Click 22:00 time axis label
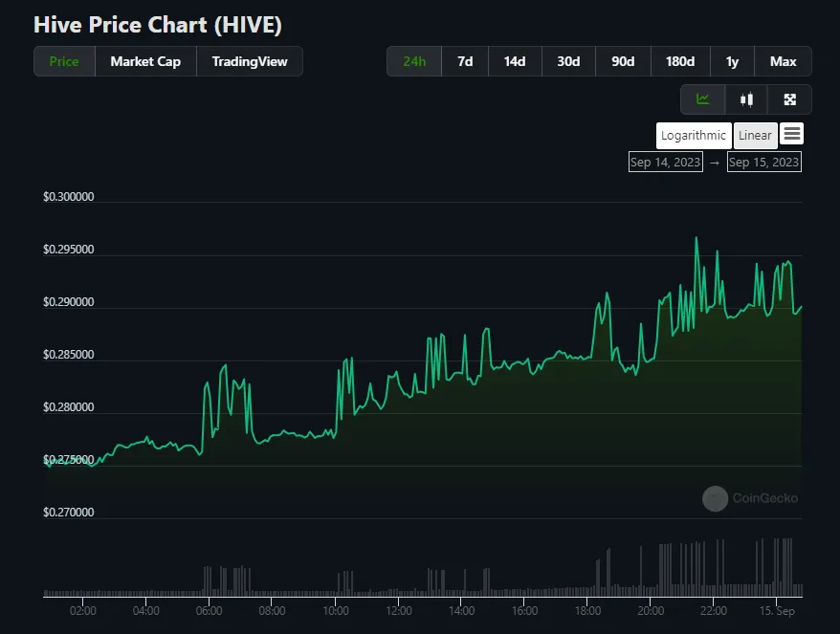Screen dimensions: 840x634 tap(714, 610)
